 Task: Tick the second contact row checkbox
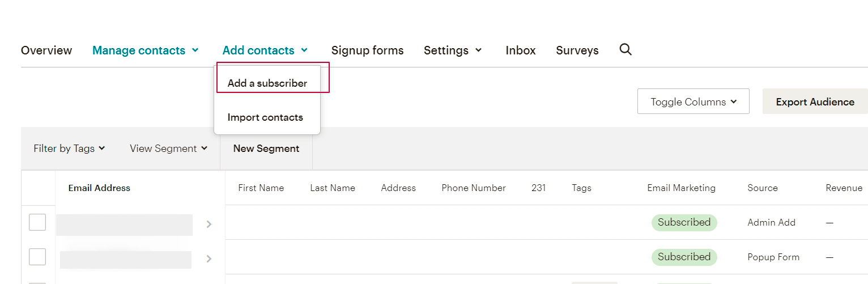coord(37,257)
